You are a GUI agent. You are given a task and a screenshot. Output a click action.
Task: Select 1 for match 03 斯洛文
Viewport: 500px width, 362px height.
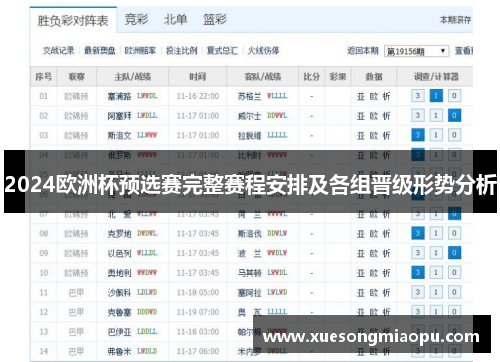(x=436, y=135)
